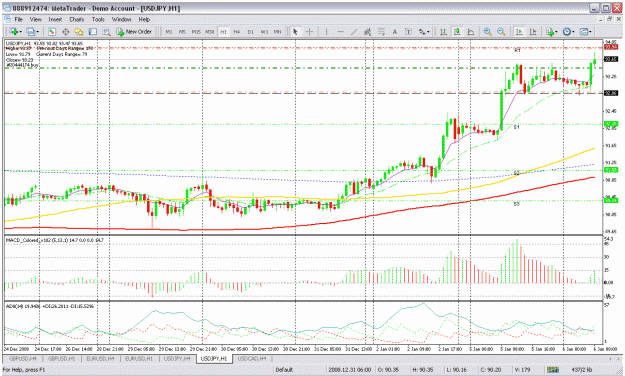Click the connection status bars icon
625x376 pixels.
tap(553, 370)
